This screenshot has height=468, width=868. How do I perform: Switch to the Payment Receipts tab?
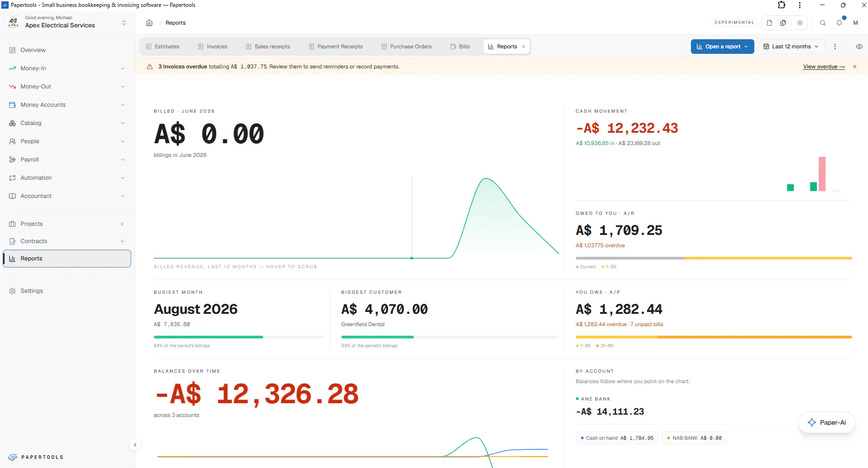[336, 47]
